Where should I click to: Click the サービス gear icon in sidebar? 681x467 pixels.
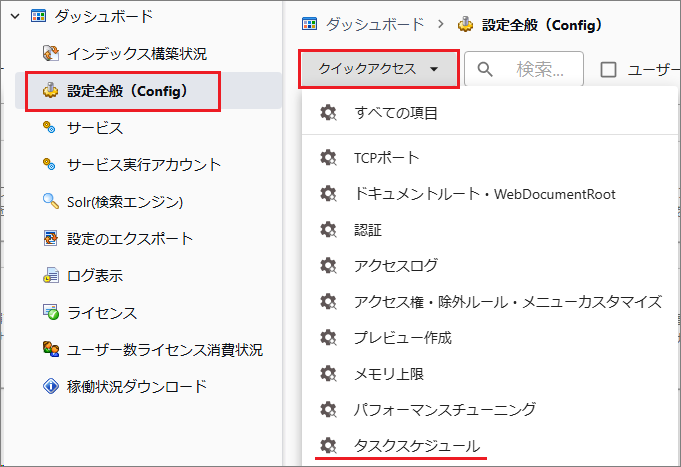point(50,128)
